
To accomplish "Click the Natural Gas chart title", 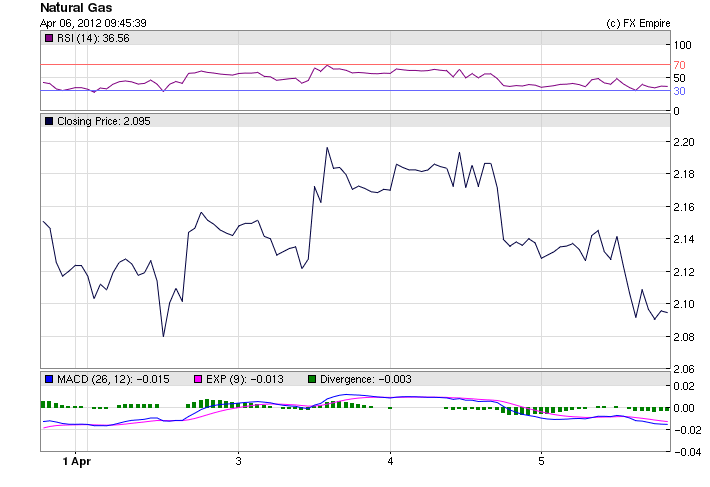I will [76, 8].
